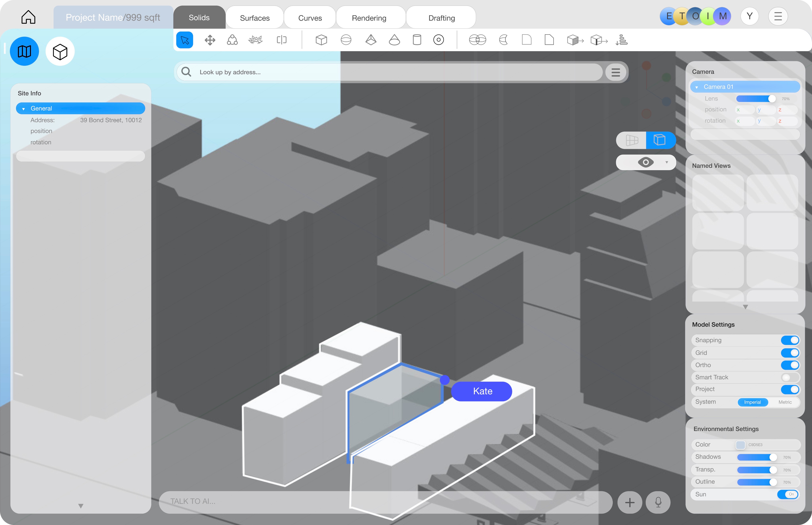Expand the Site Info panel bottom arrow
This screenshot has width=812, height=525.
(x=81, y=506)
